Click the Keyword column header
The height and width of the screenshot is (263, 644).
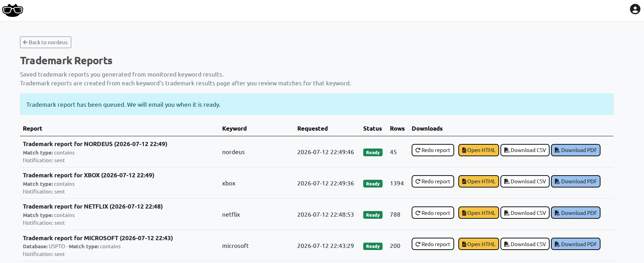click(234, 129)
